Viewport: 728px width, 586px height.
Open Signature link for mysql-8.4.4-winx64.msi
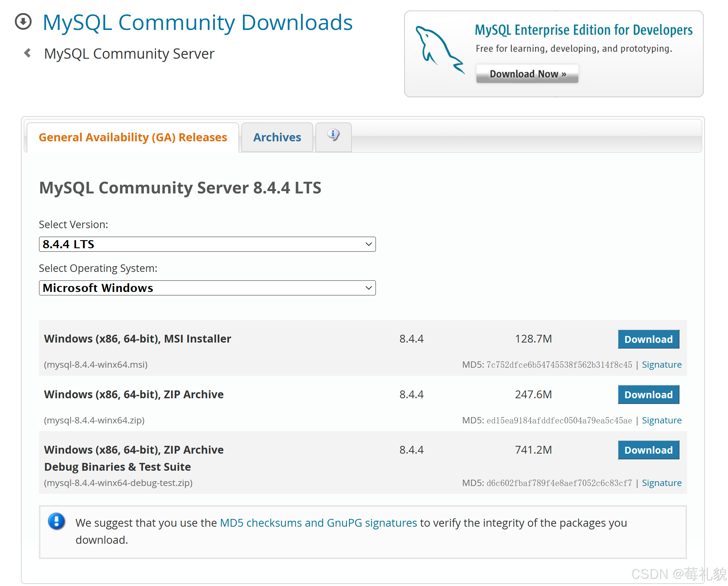pos(661,364)
